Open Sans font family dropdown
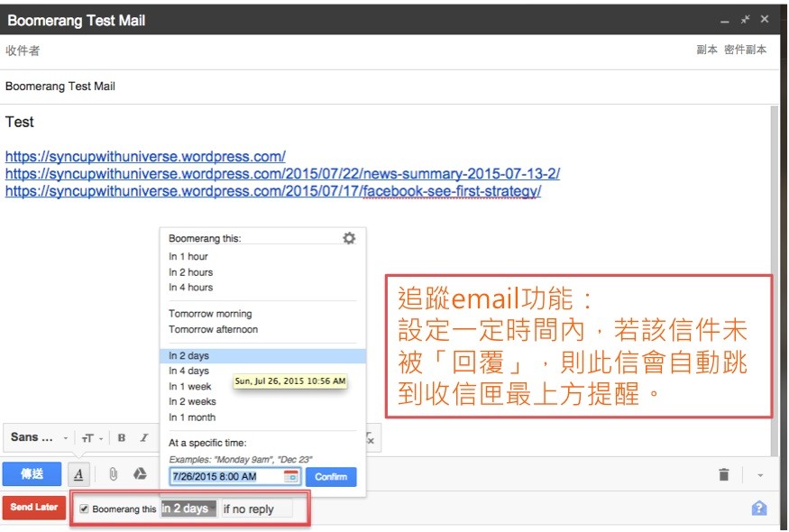789x532 pixels. point(39,437)
